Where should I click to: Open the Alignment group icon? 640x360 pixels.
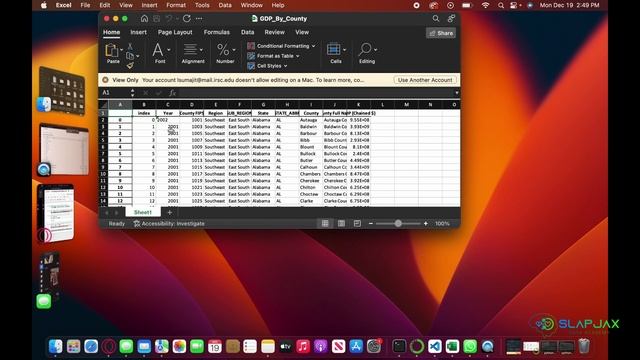[190, 50]
